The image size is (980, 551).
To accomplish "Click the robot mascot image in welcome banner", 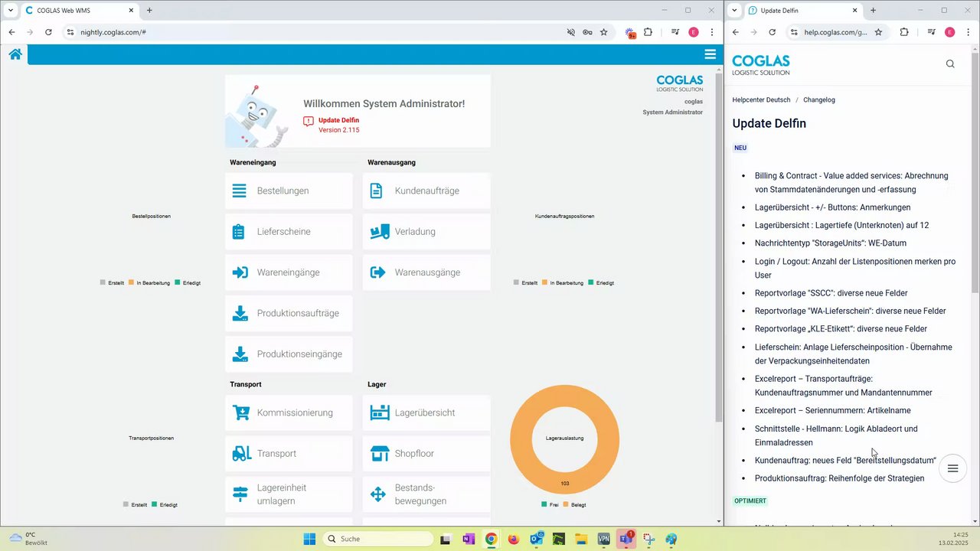I will 257,116.
